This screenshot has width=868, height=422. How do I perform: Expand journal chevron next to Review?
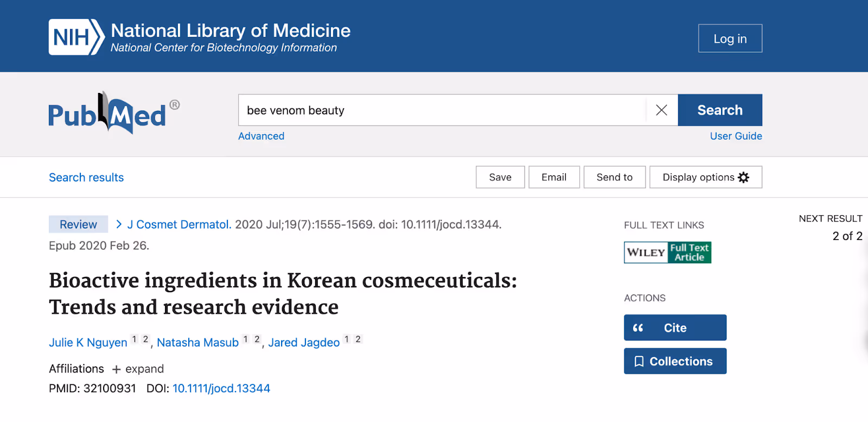tap(119, 224)
